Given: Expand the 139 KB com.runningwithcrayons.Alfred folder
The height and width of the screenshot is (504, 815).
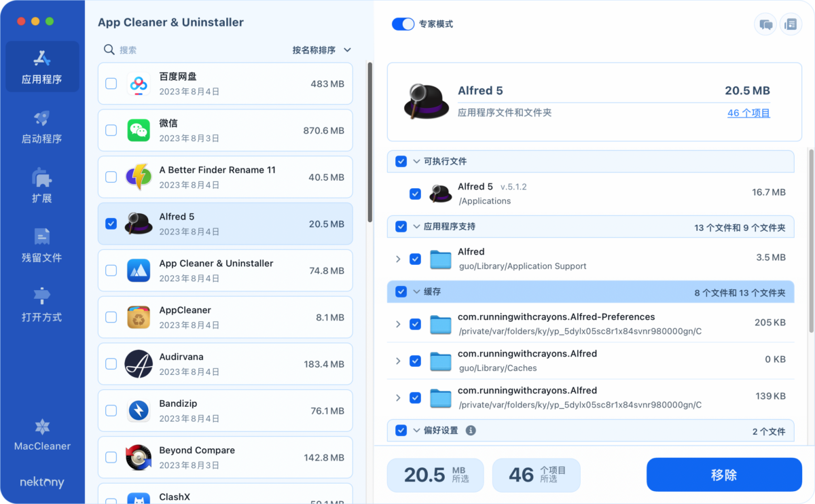Looking at the screenshot, I should pos(398,397).
